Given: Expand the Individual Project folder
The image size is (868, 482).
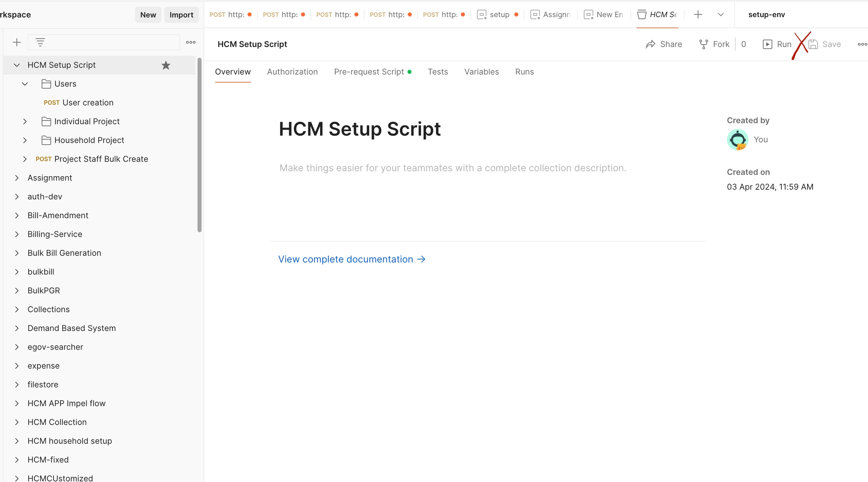Looking at the screenshot, I should click(x=25, y=122).
